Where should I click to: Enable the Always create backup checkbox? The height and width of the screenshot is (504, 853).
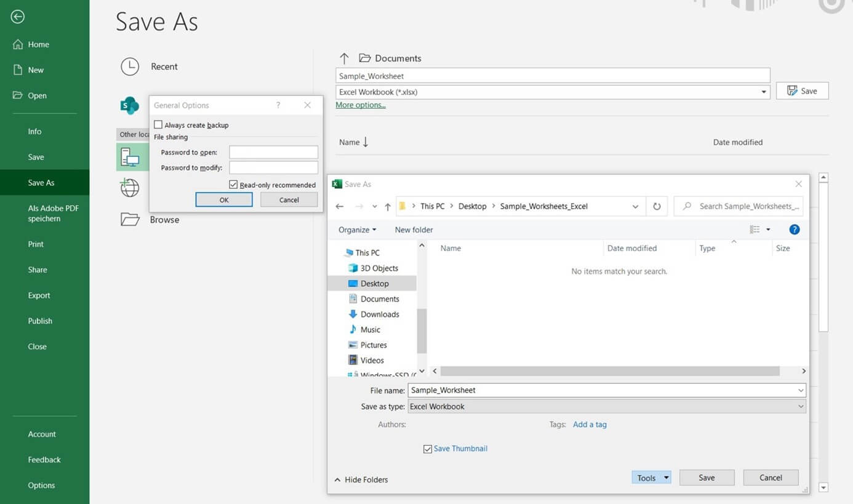click(158, 124)
